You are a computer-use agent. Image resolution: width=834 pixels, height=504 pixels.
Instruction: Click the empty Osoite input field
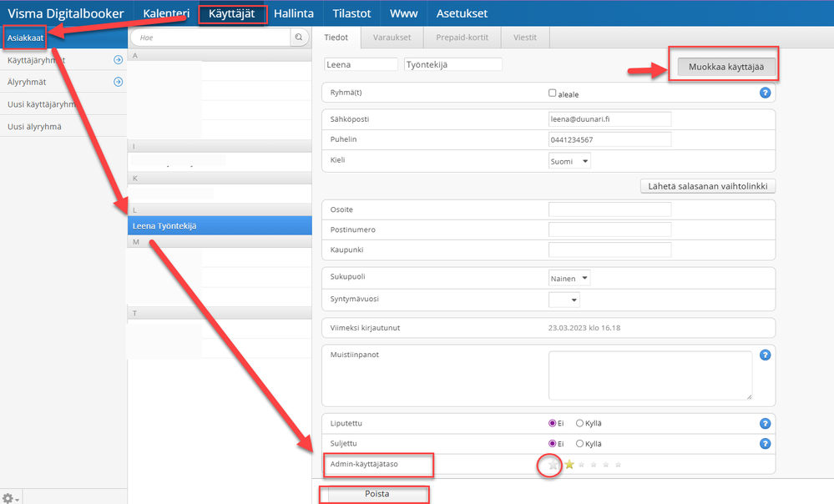point(609,209)
